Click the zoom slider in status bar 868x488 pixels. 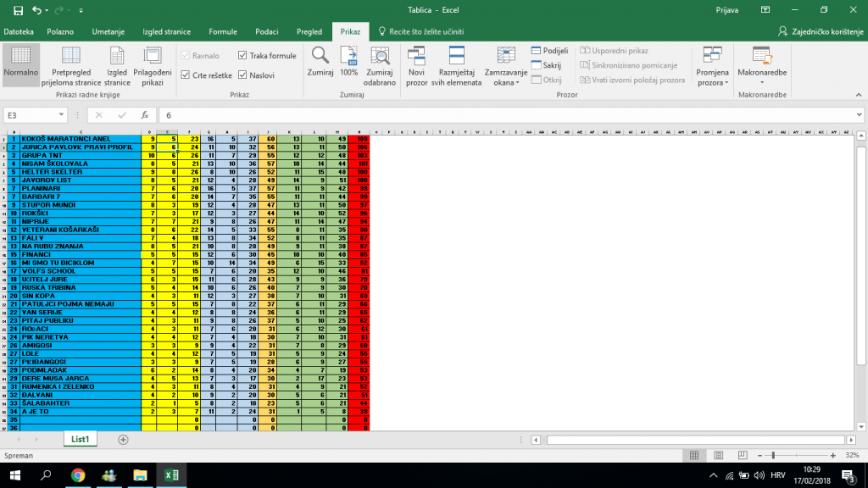tap(773, 455)
